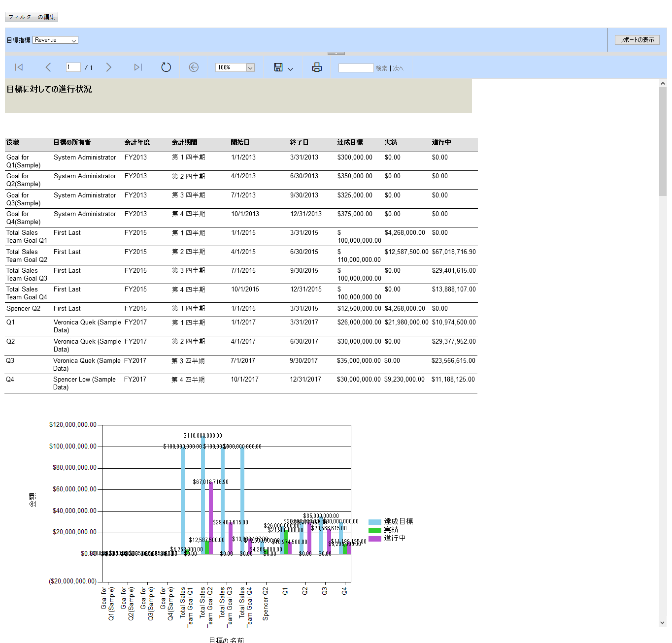Open the 目標指標 Revenue dropdown

(x=55, y=40)
